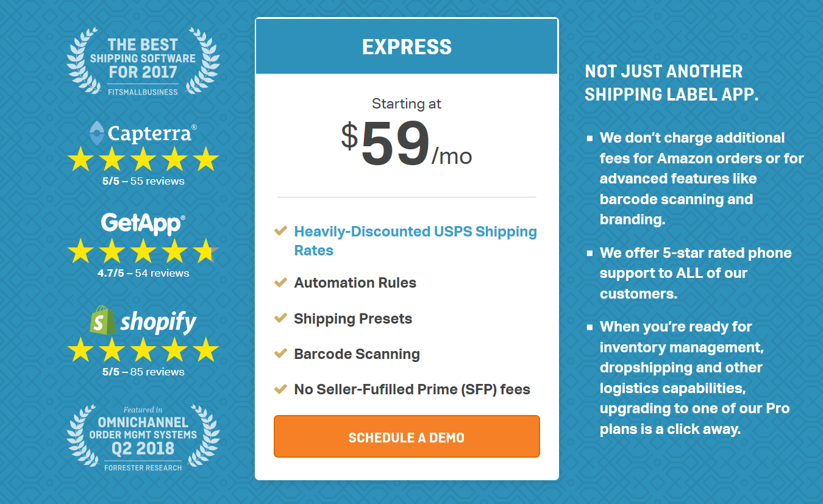The width and height of the screenshot is (823, 504).
Task: Click the EXPRESS plan header
Action: click(x=407, y=46)
